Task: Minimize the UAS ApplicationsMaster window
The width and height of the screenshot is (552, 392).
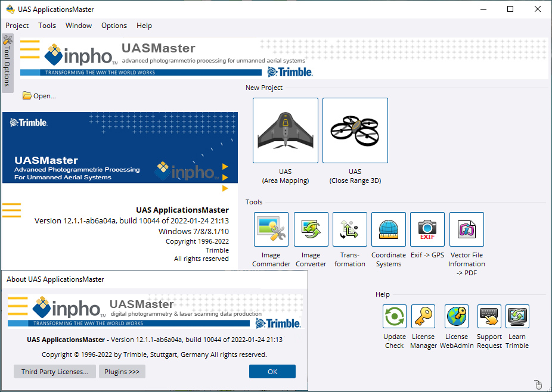Action: pos(483,9)
